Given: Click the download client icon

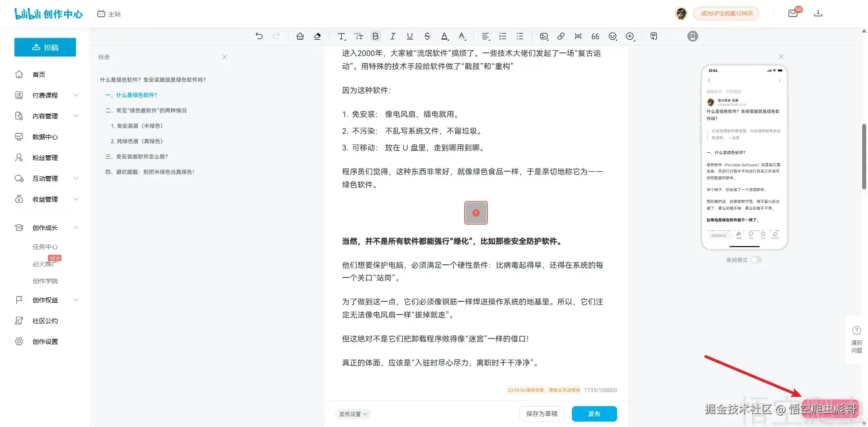Looking at the screenshot, I should (x=818, y=14).
